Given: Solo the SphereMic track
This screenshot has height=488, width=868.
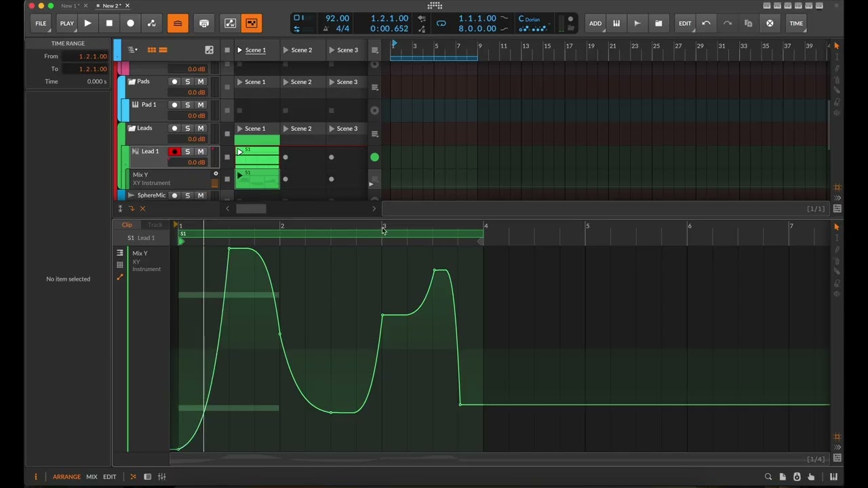Looking at the screenshot, I should pyautogui.click(x=188, y=195).
